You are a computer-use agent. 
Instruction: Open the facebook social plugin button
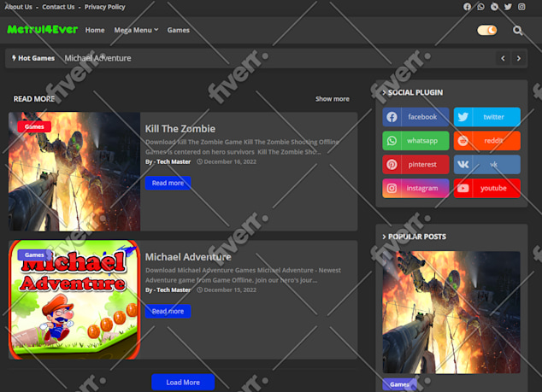(x=415, y=117)
